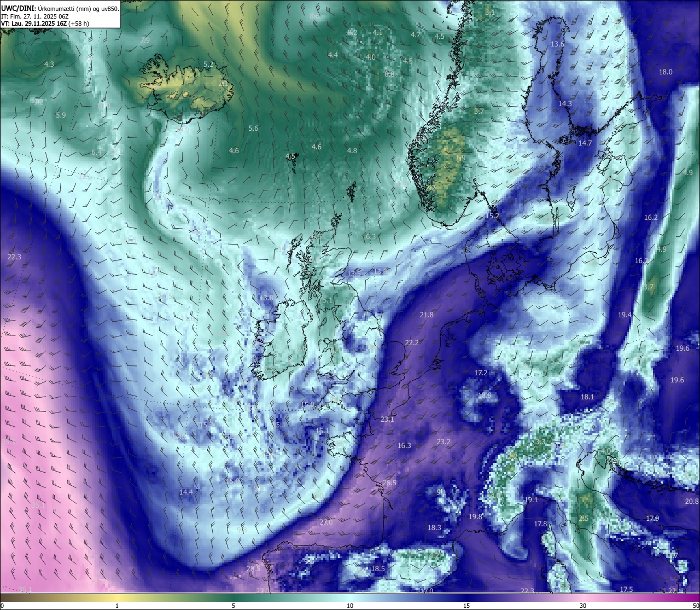Click the 'UWC/DINI: Úrkomumætti (mm) og uv850.' title

click(x=60, y=9)
